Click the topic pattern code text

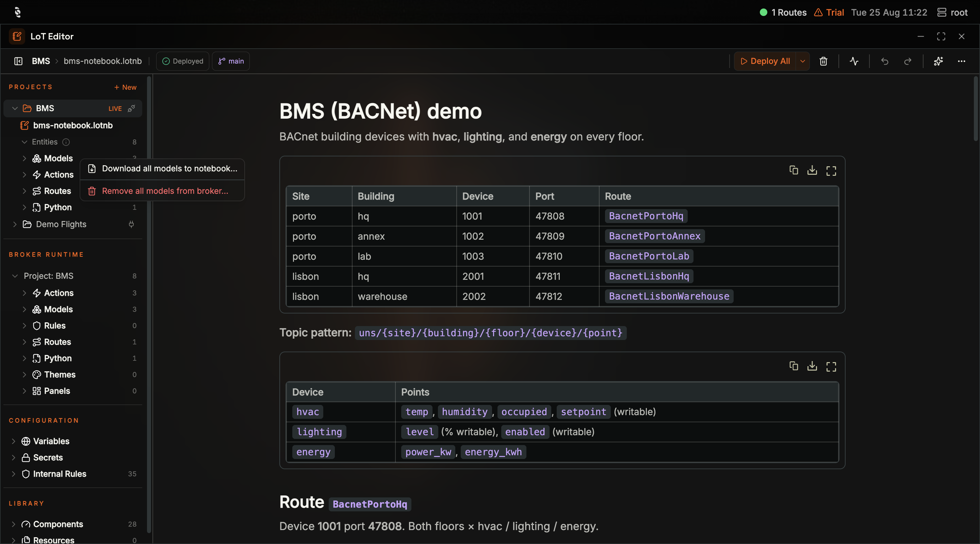tap(491, 334)
